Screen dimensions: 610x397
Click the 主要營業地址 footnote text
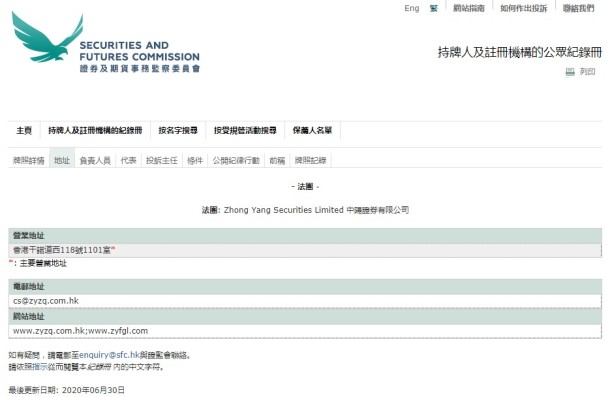[43, 263]
